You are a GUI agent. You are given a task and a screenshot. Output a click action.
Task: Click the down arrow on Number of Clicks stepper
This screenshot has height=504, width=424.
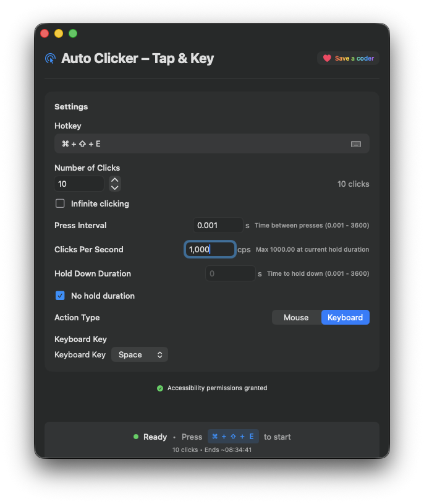114,187
